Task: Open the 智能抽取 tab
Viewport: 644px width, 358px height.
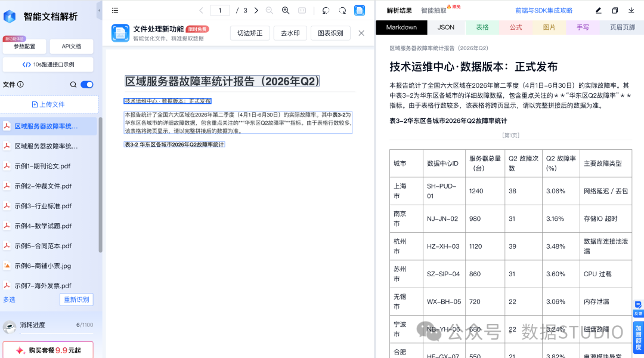Action: [x=434, y=11]
